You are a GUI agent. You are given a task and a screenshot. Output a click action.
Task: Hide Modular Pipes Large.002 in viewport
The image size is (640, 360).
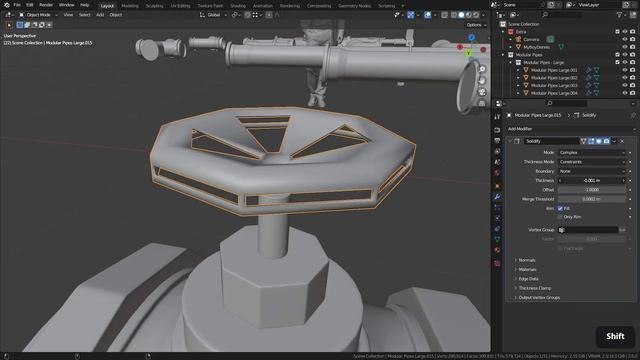pos(624,78)
